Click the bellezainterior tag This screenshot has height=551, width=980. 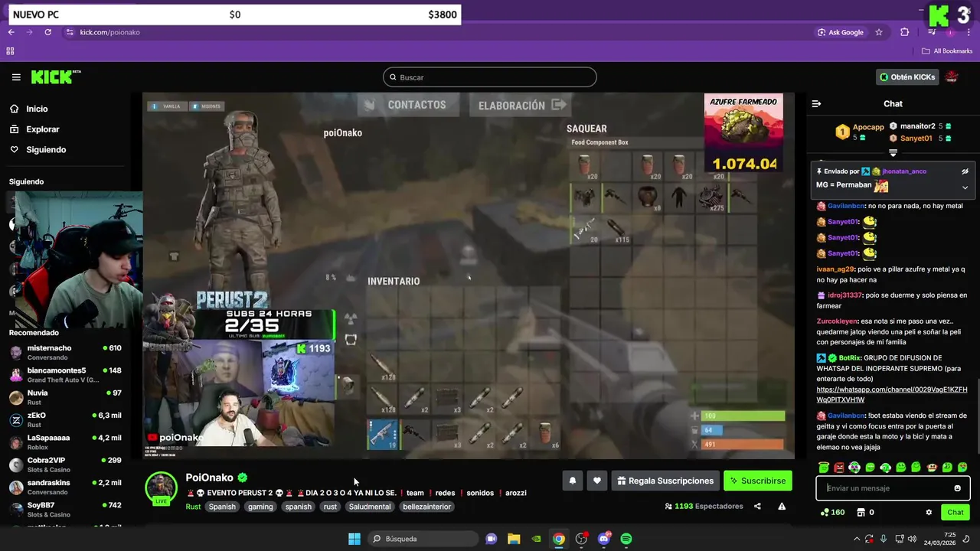[427, 507]
